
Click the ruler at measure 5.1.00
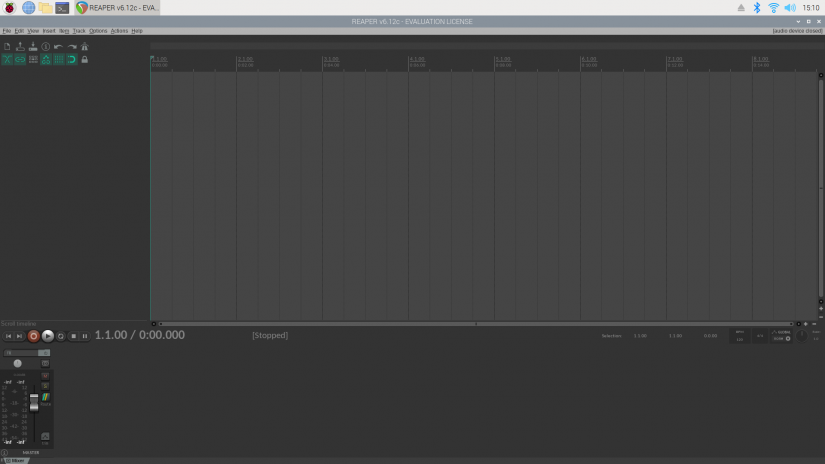503,59
